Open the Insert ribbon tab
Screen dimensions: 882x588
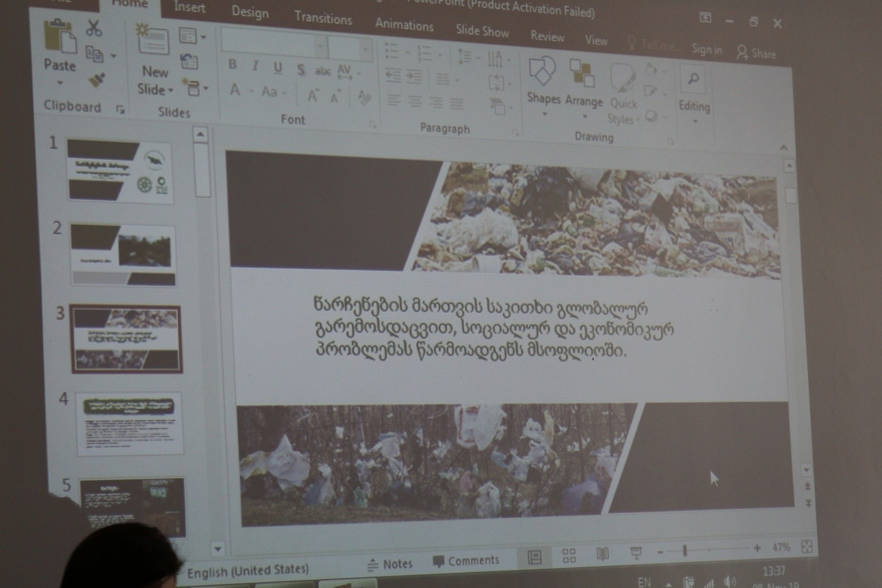pyautogui.click(x=190, y=7)
